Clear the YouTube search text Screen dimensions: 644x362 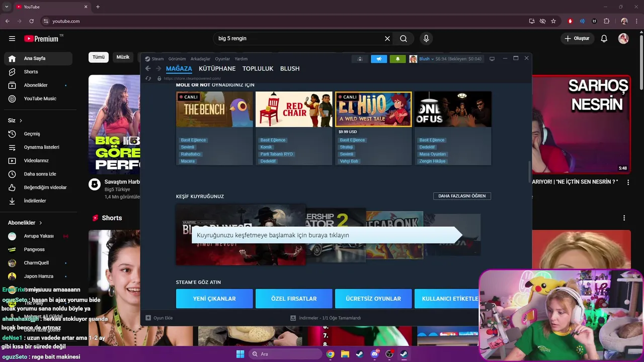pos(387,38)
